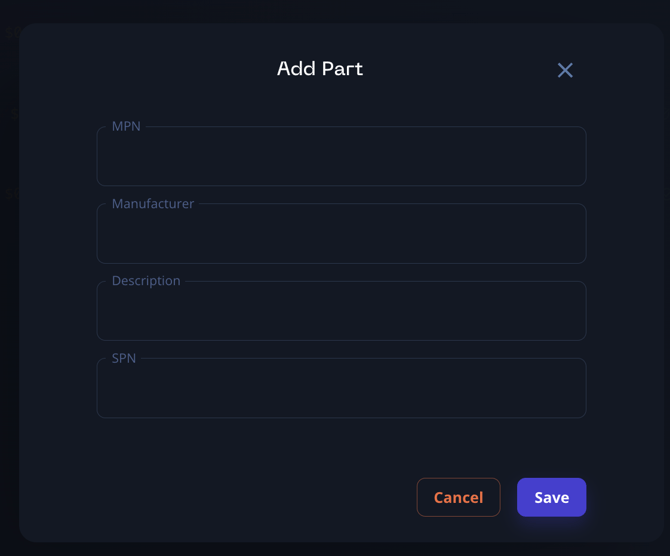Click the Manufacturer field label
Screen dimensions: 670x556
[x=153, y=203]
